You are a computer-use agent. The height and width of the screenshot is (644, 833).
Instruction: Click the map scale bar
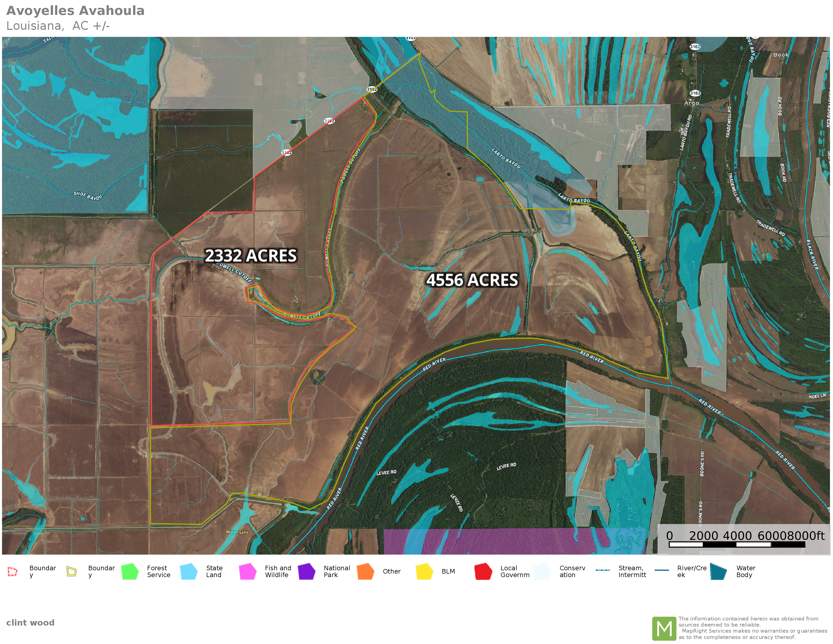point(737,544)
